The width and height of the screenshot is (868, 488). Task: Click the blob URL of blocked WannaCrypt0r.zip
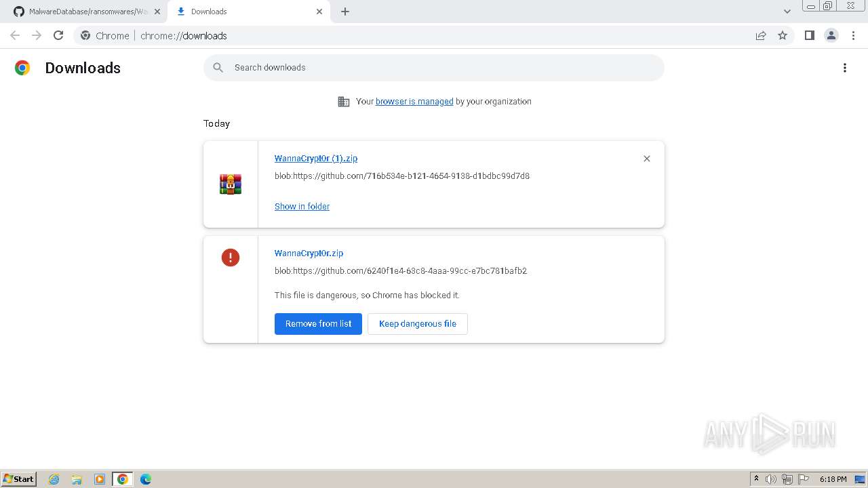(401, 271)
